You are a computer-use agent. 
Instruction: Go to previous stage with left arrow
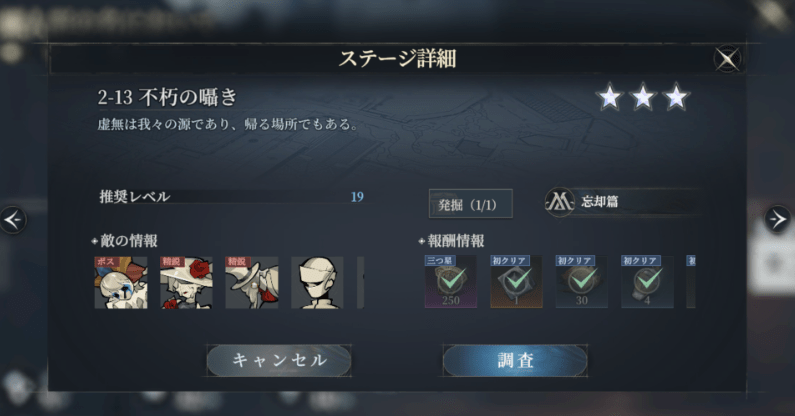(13, 220)
